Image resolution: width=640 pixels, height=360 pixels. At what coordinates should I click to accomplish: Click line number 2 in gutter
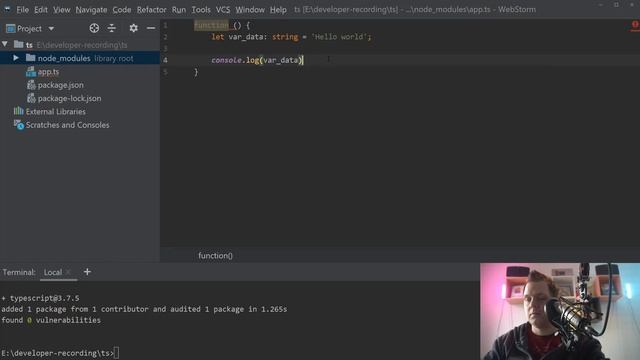165,37
